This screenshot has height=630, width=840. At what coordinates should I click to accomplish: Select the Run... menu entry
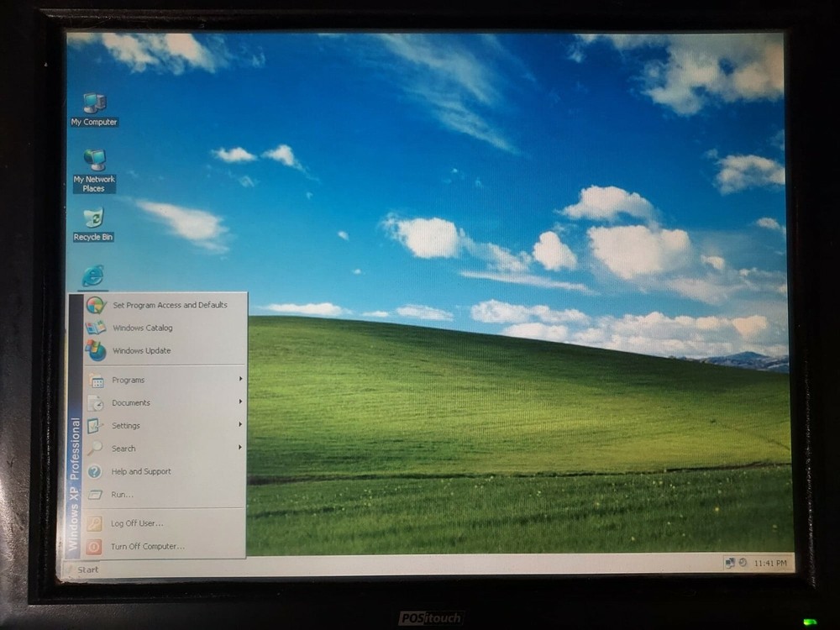(x=122, y=495)
